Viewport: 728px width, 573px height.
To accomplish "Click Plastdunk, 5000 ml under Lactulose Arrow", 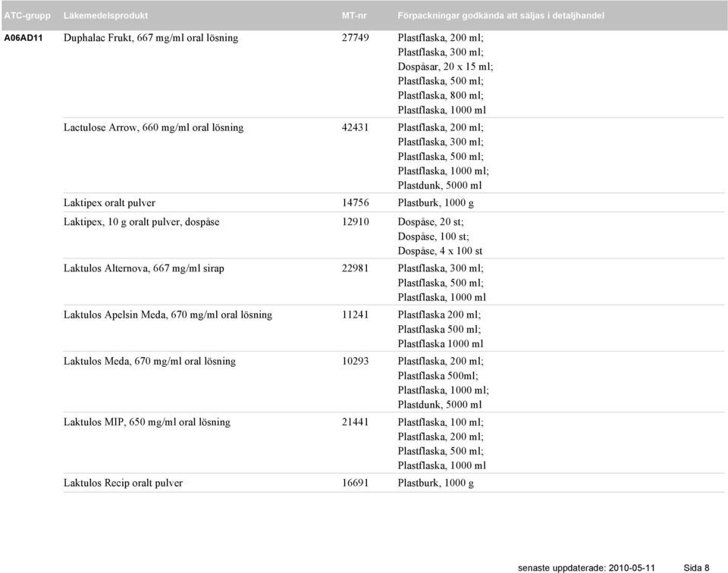I will click(x=440, y=186).
